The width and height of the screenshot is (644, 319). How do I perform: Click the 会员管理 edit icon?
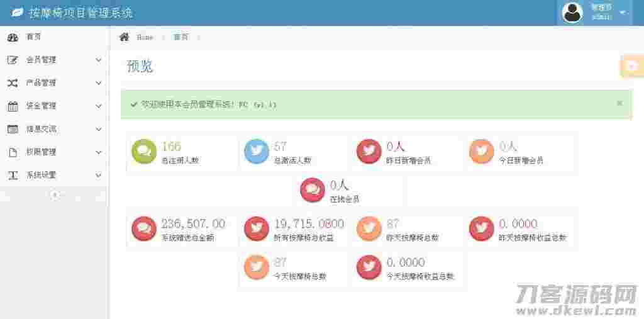pyautogui.click(x=13, y=60)
